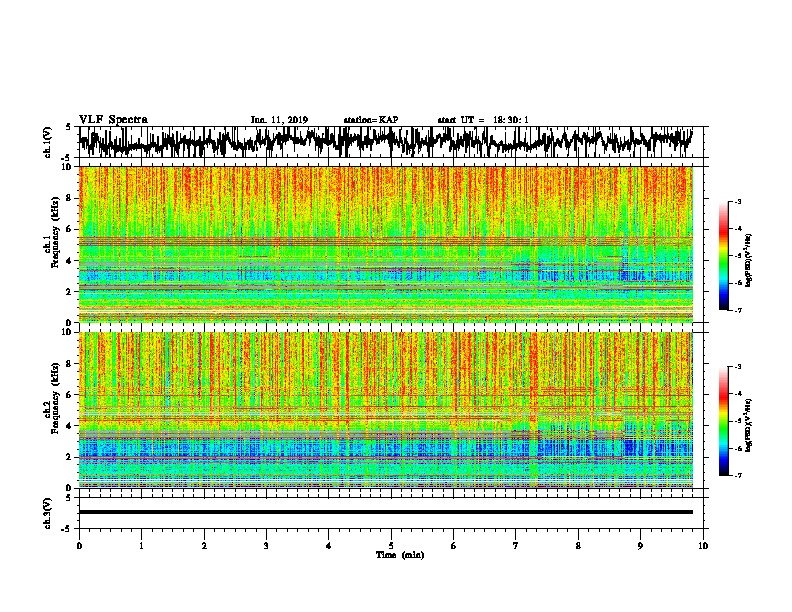This screenshot has height=612, width=792.
Task: Click the ch.1 spectrogram panel
Action: (x=386, y=244)
